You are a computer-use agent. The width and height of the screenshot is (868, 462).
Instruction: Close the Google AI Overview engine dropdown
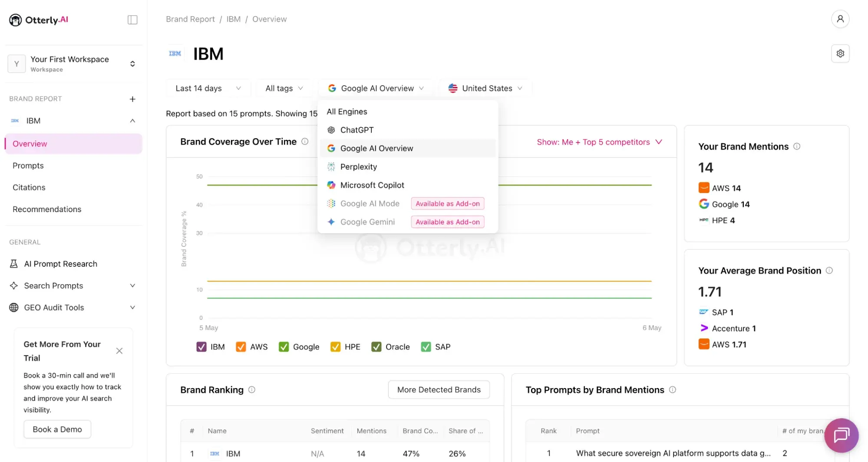[376, 88]
